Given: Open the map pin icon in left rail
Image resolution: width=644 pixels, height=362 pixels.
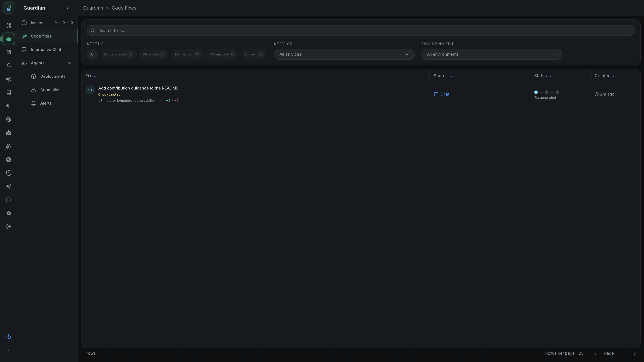Looking at the screenshot, I should point(9,133).
